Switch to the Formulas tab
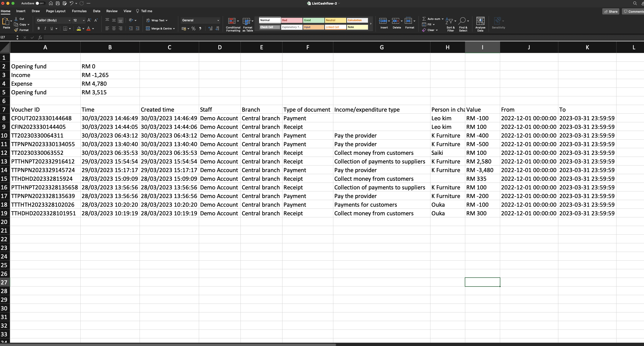This screenshot has width=644, height=346. tap(79, 11)
